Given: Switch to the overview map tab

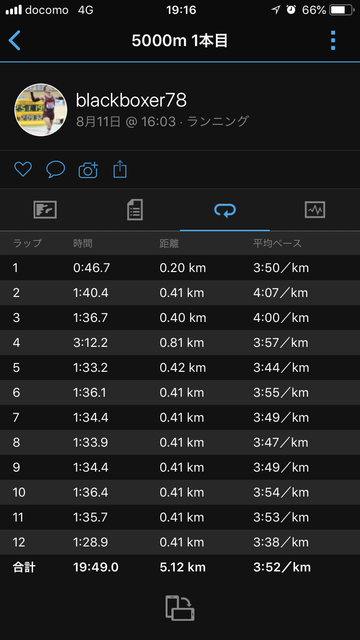Looking at the screenshot, I should [45, 210].
